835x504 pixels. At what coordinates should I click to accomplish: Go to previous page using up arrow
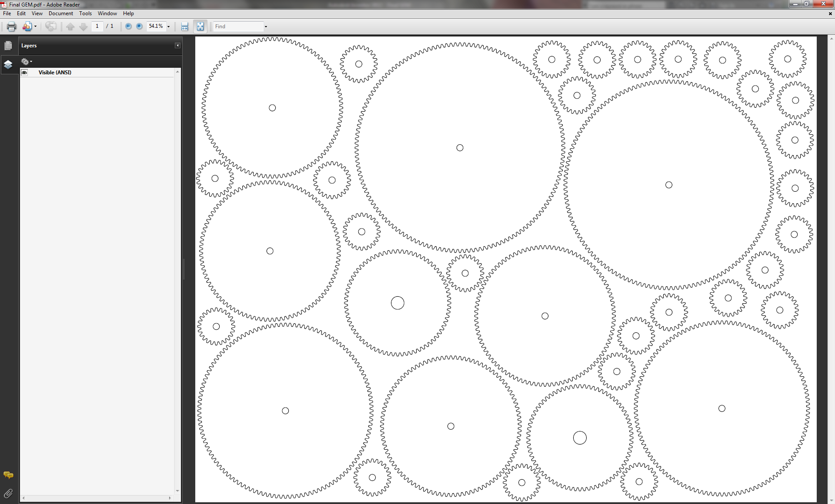tap(70, 27)
